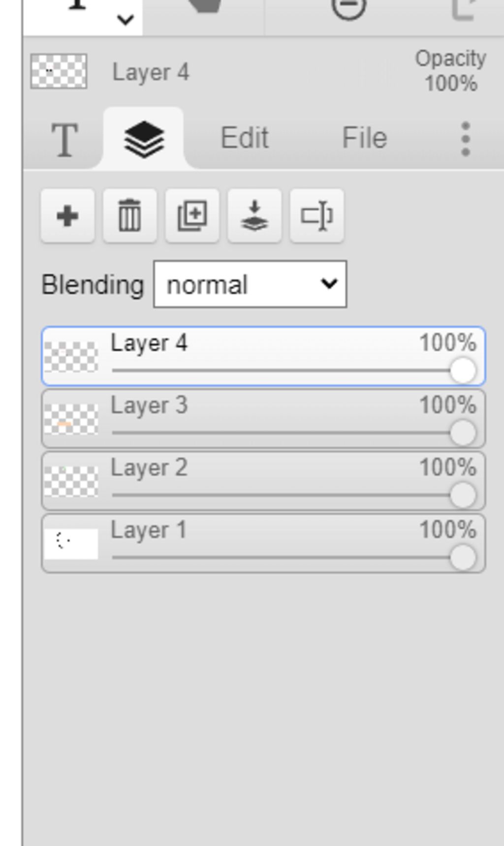This screenshot has width=504, height=846.
Task: Open the Edit tab
Action: [x=245, y=138]
